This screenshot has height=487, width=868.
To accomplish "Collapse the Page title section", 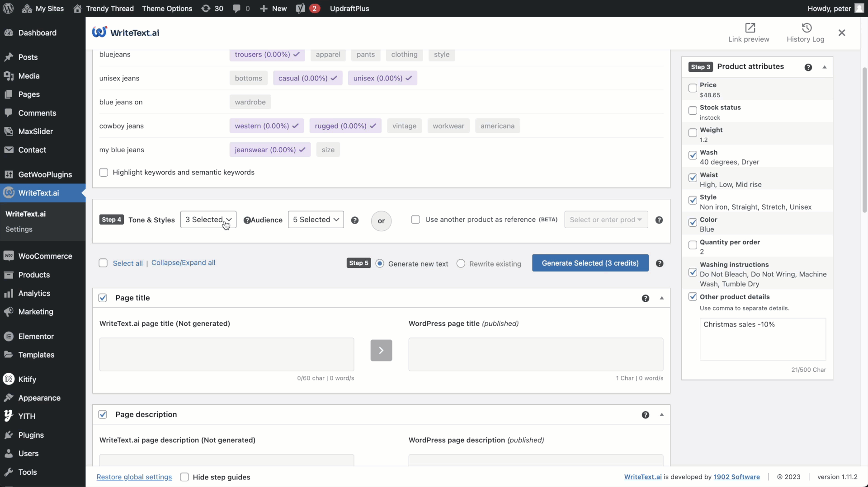I will point(662,298).
